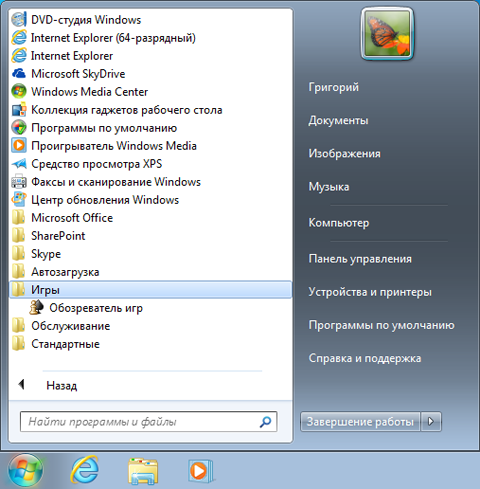The width and height of the screenshot is (480, 489).
Task: Go back with Назад
Action: (x=62, y=385)
